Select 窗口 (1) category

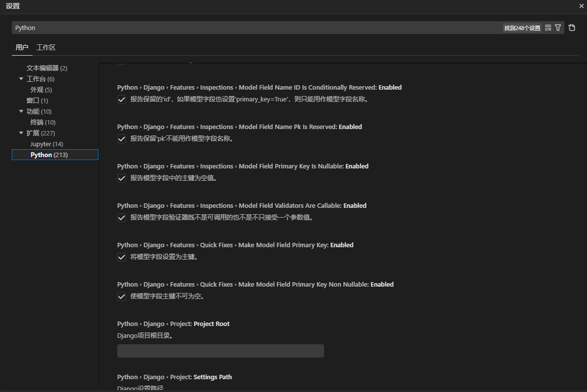37,101
